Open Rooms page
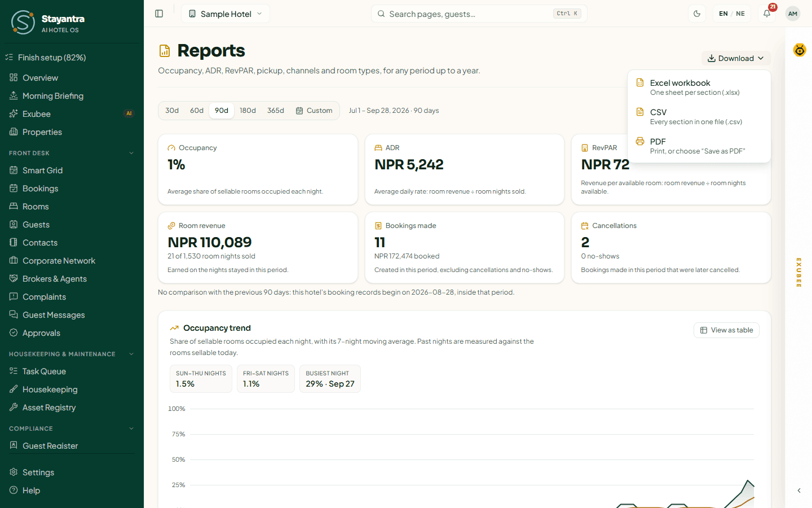Screen dimensions: 812x508 (72, 207)
